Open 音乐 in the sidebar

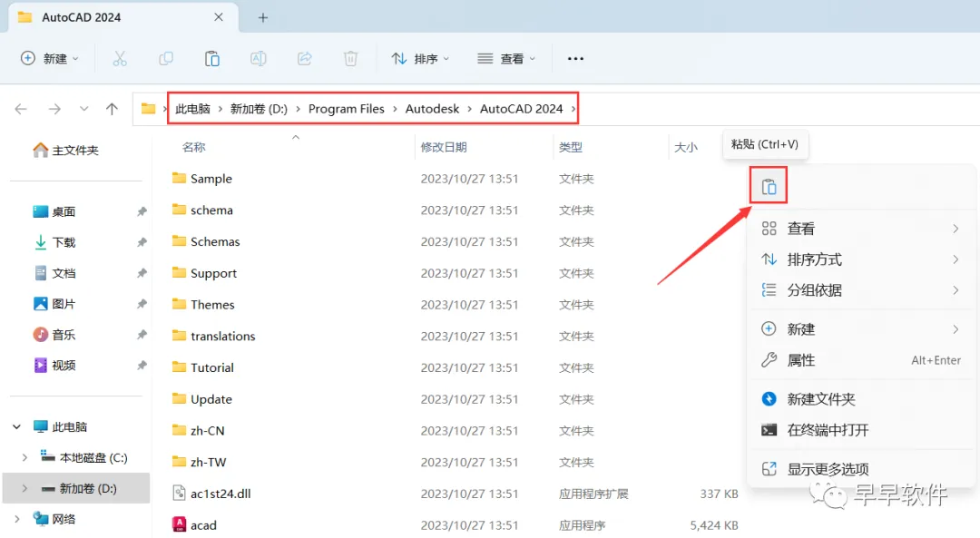tap(54, 334)
